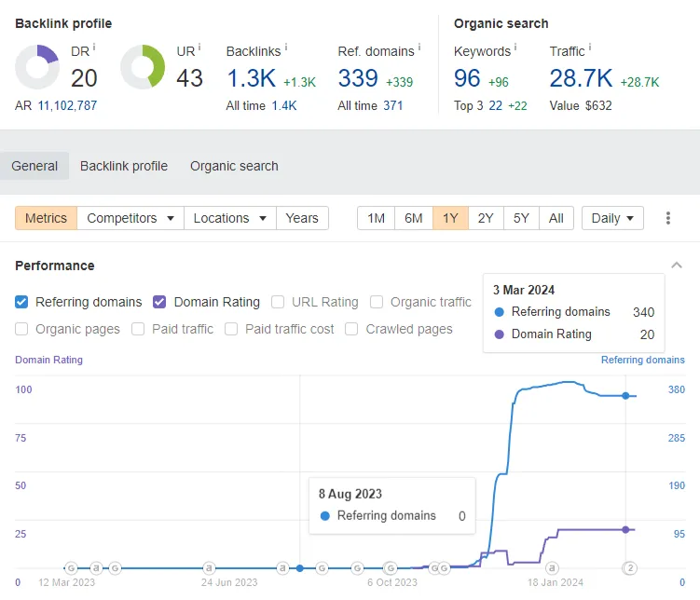Click the DR info icon

pos(94,47)
